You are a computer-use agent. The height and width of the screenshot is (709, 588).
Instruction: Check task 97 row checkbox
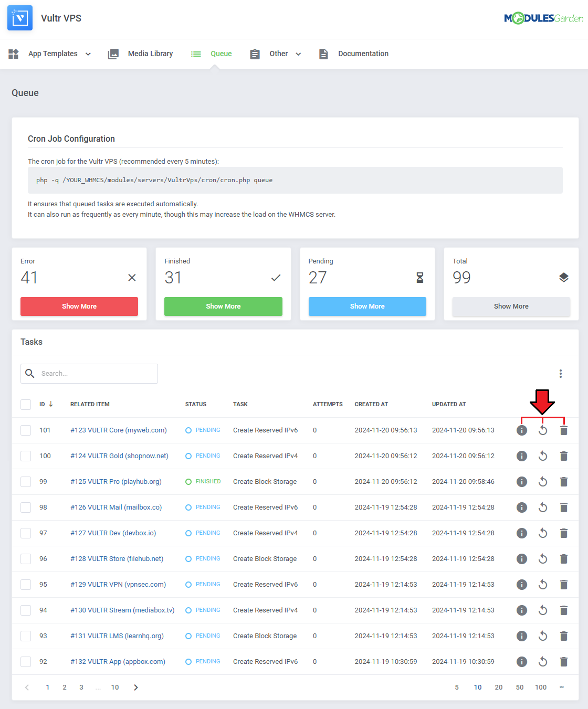(26, 533)
